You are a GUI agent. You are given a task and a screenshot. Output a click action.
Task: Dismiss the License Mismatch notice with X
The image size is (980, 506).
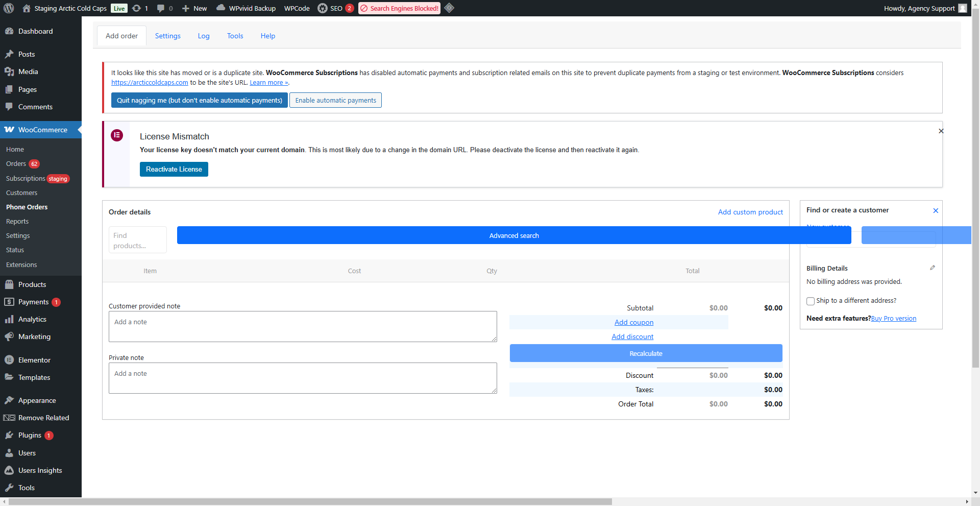click(941, 131)
